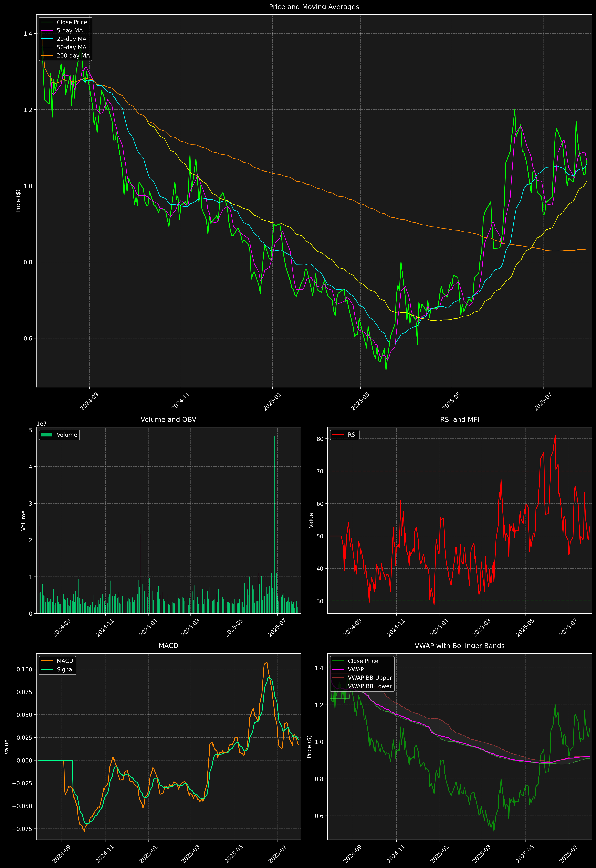Image resolution: width=596 pixels, height=868 pixels.
Task: Click the 0.000 tick on the MACD chart
Action: [24, 760]
